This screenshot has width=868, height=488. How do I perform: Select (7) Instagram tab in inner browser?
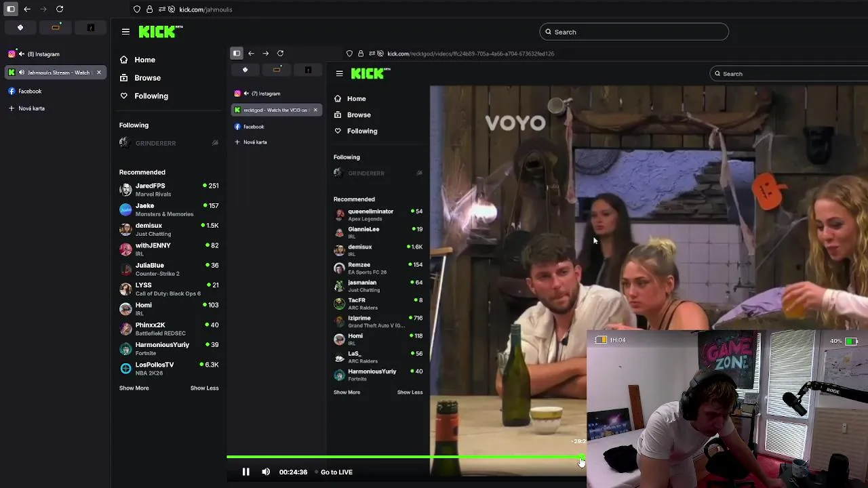276,94
